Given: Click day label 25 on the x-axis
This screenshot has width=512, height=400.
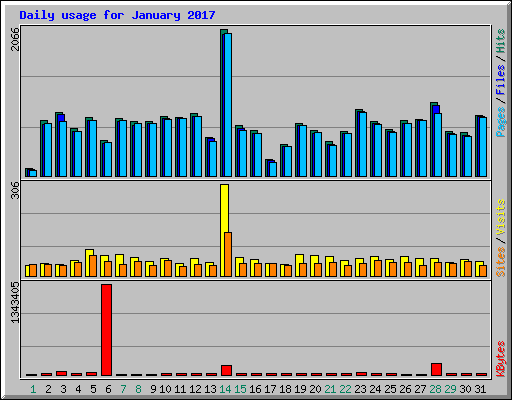Looking at the screenshot, I should click(x=390, y=389).
